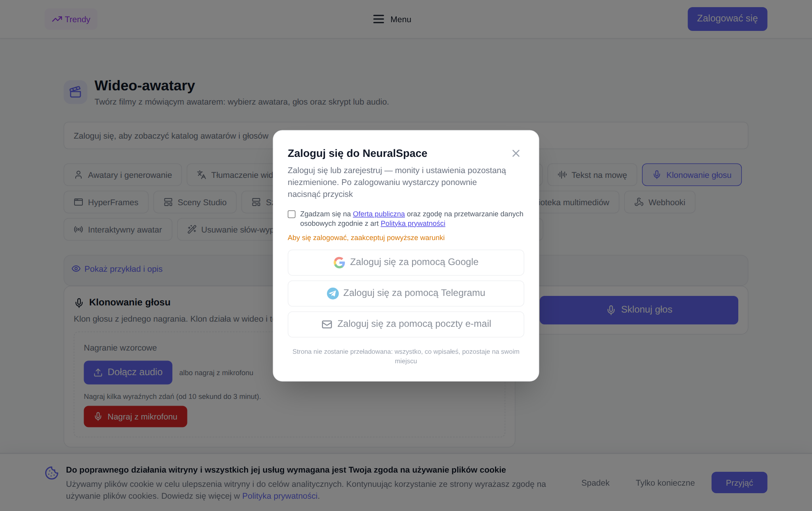The image size is (812, 511).
Task: Accept cookies with Przyjąć button
Action: coord(739,482)
